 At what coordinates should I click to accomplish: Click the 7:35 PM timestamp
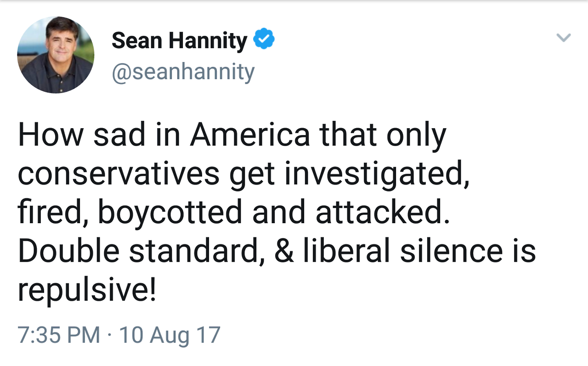point(59,335)
